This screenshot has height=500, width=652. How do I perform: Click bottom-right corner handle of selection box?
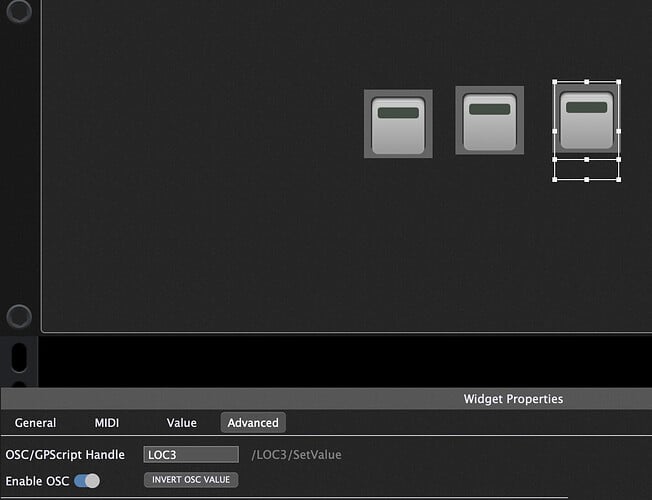pos(618,180)
